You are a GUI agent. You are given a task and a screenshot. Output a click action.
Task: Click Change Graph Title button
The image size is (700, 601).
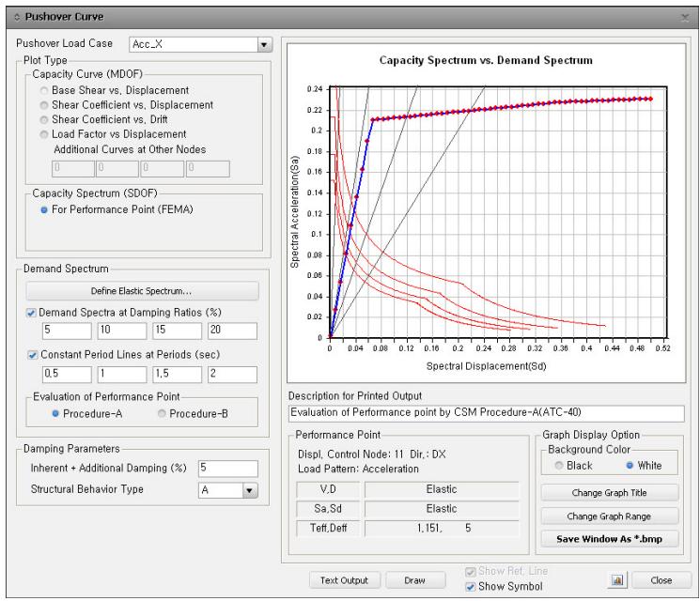click(610, 493)
